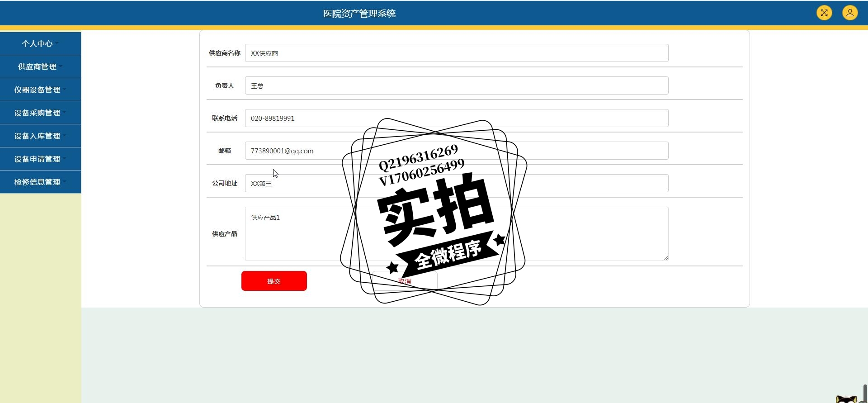Expand the 仪器设备管理 sidebar menu
The width and height of the screenshot is (868, 403).
[x=40, y=90]
